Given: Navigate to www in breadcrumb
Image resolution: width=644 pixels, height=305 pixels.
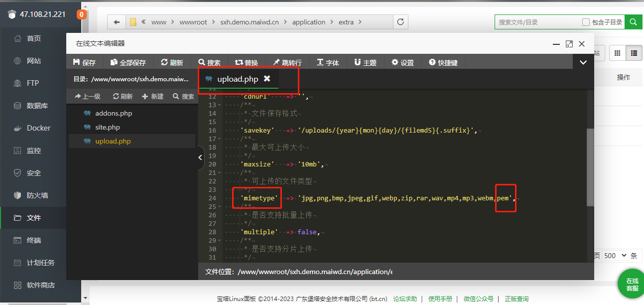Looking at the screenshot, I should click(159, 22).
